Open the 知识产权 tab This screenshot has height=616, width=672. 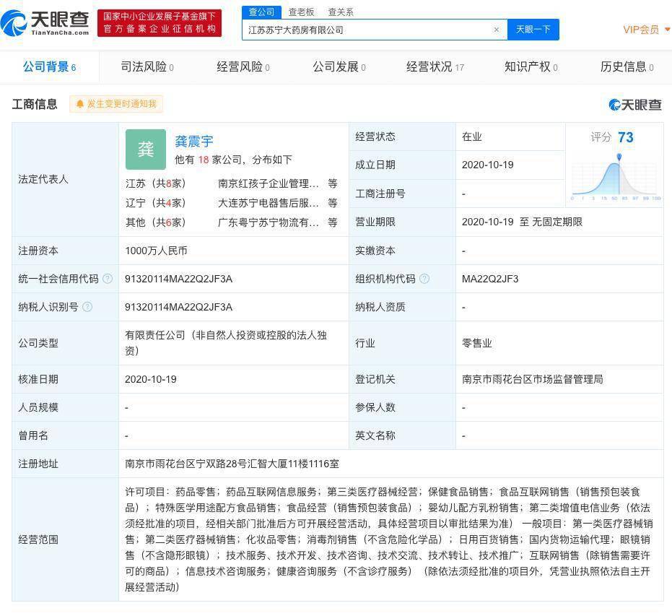[531, 67]
